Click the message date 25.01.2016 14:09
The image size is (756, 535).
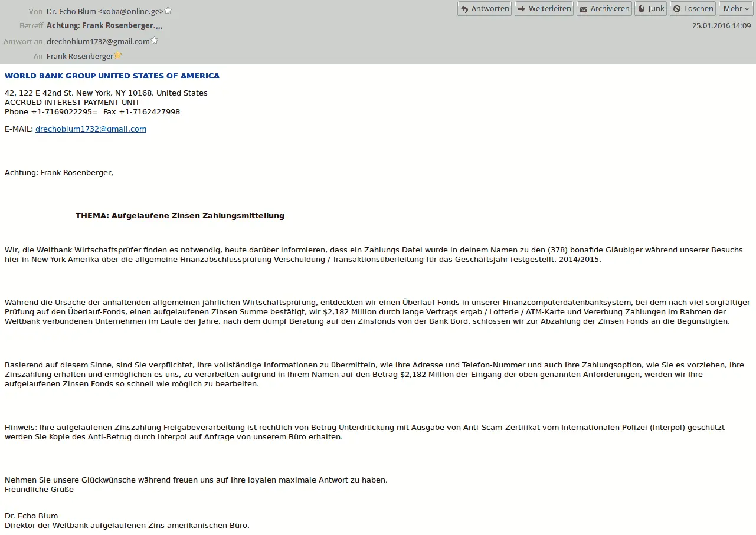tap(721, 26)
